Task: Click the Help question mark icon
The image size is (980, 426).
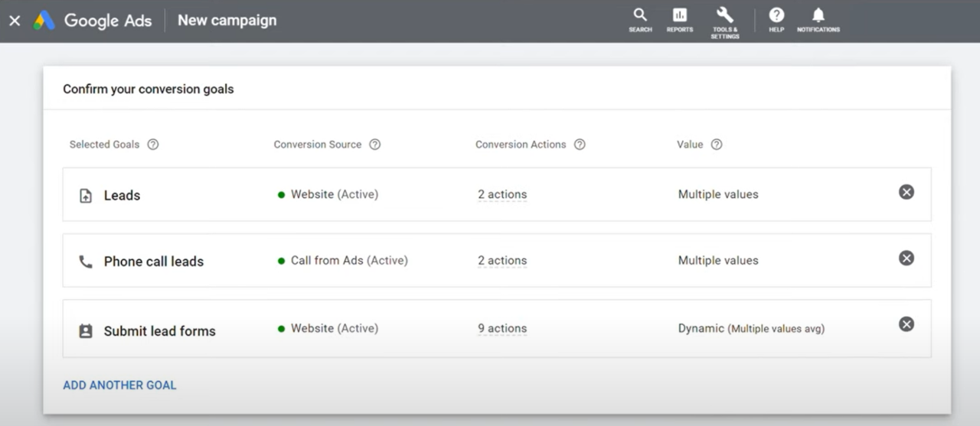Action: point(776,19)
